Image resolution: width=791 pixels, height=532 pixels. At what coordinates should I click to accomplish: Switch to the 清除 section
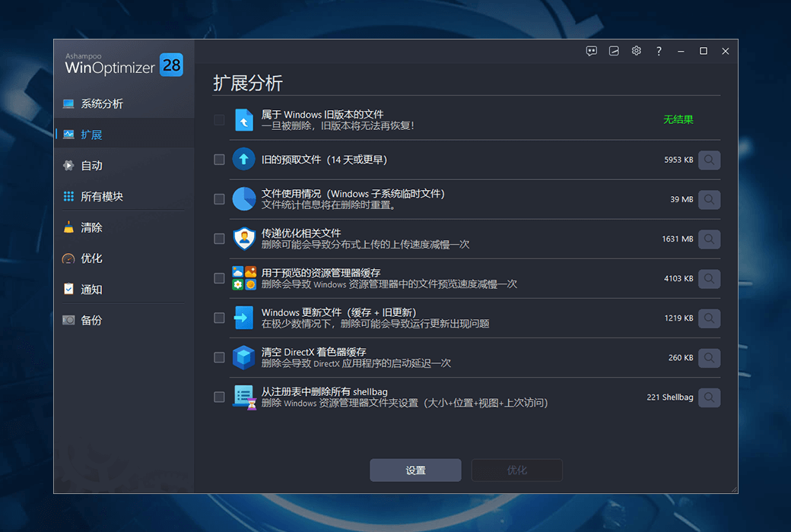pos(124,227)
